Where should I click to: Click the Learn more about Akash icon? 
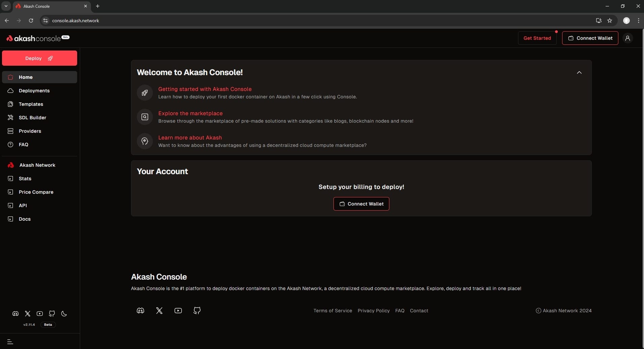tap(145, 141)
